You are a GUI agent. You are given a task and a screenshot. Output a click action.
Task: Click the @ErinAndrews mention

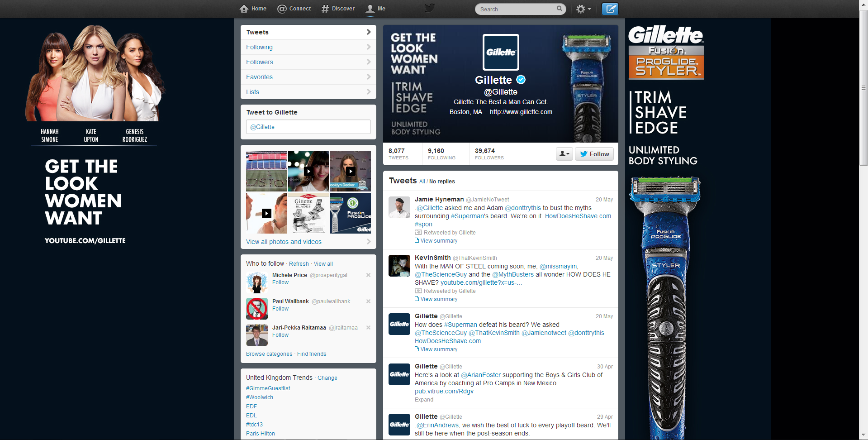tap(437, 425)
